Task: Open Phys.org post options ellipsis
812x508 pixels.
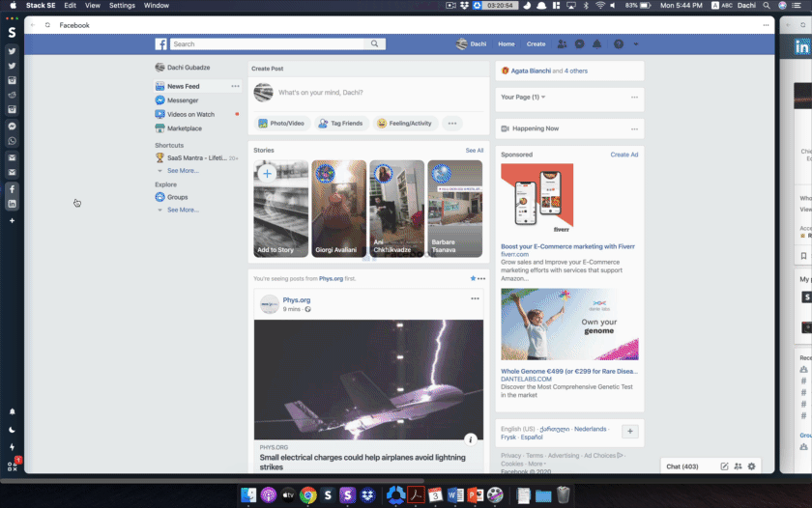Action: coord(475,298)
